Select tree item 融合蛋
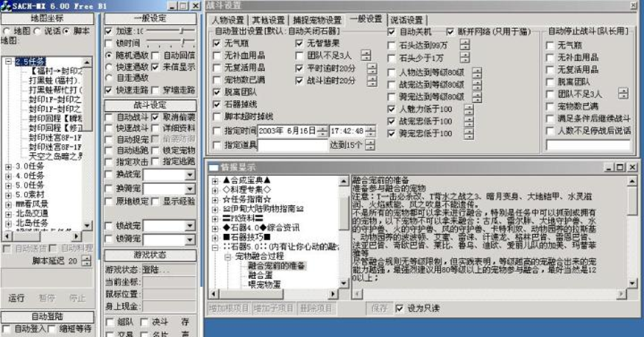 tap(260, 275)
